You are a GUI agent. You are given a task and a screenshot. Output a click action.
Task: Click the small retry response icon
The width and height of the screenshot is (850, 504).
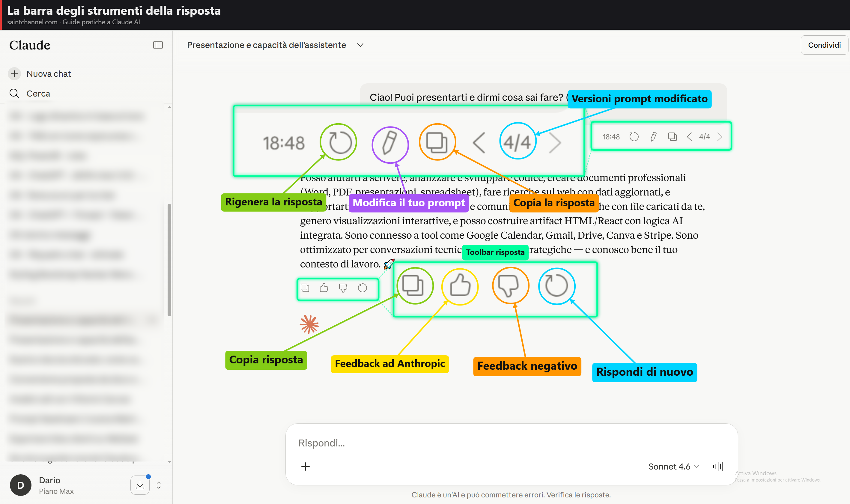click(362, 288)
